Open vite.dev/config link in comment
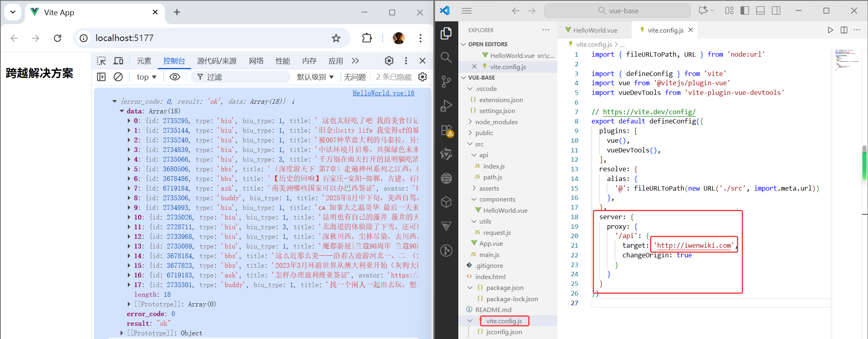 [649, 112]
